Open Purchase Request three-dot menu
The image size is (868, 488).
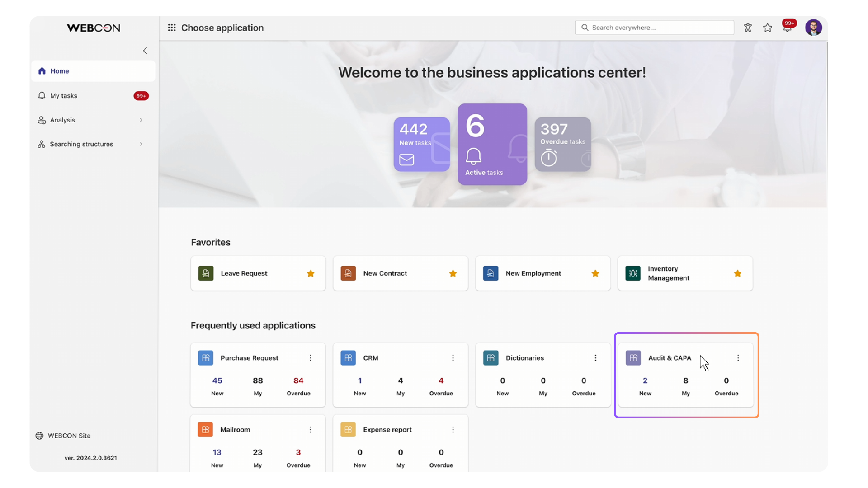(311, 358)
